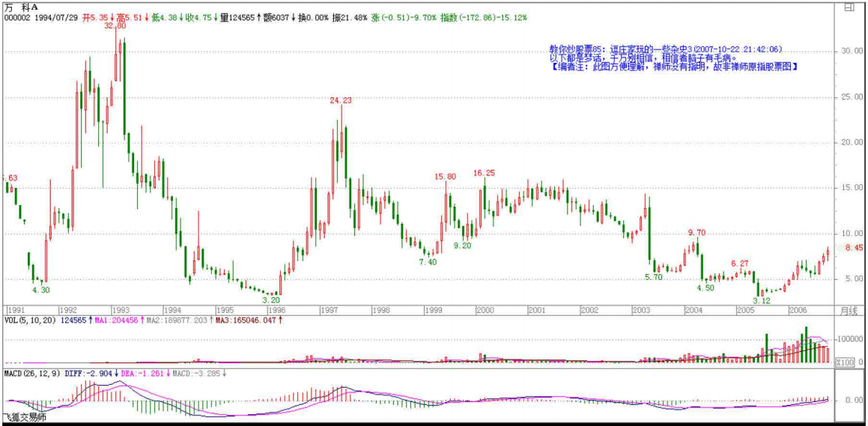This screenshot has width=868, height=426.
Task: Click the panel layout icon at top right
Action: pyautogui.click(x=849, y=7)
